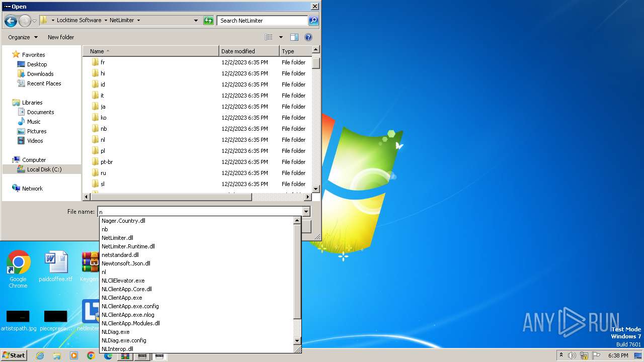
Task: Open Pictures library
Action: [37, 131]
